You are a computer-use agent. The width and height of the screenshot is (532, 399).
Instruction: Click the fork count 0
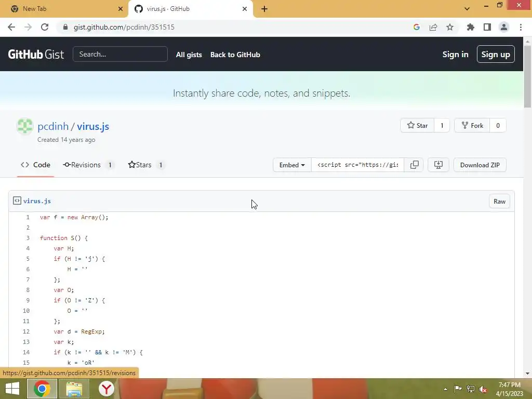click(498, 126)
